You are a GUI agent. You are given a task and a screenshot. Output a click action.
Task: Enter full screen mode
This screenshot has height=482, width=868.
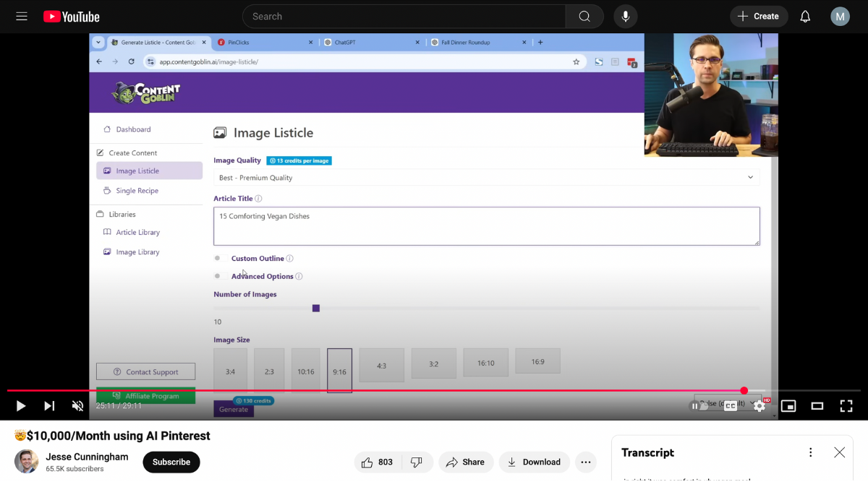[846, 406]
